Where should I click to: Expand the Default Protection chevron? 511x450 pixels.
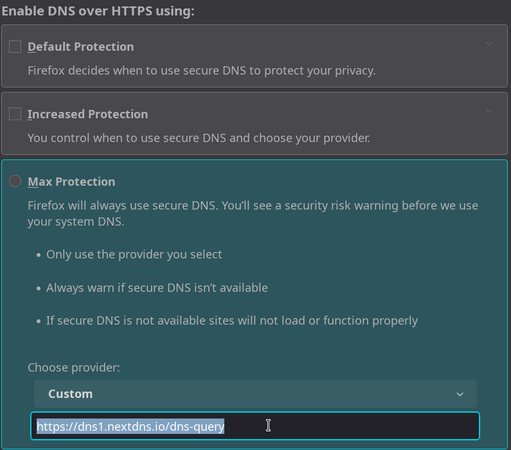click(489, 44)
